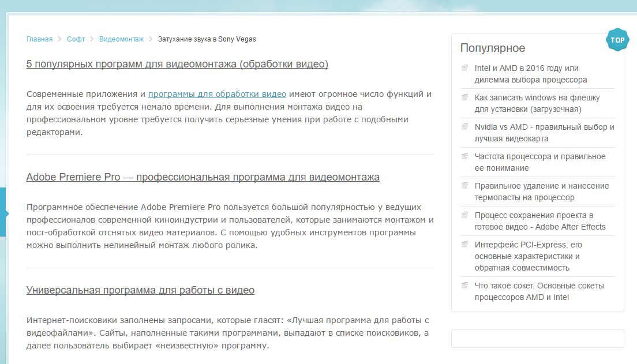Go to Главная breadcrumb
The image size is (637, 364).
click(39, 39)
